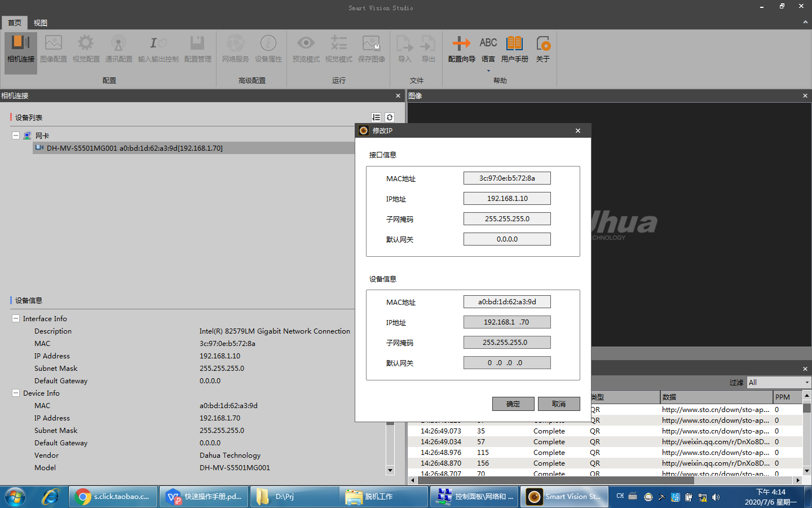Click the device IP地址 input field
This screenshot has height=508, width=812.
[506, 322]
